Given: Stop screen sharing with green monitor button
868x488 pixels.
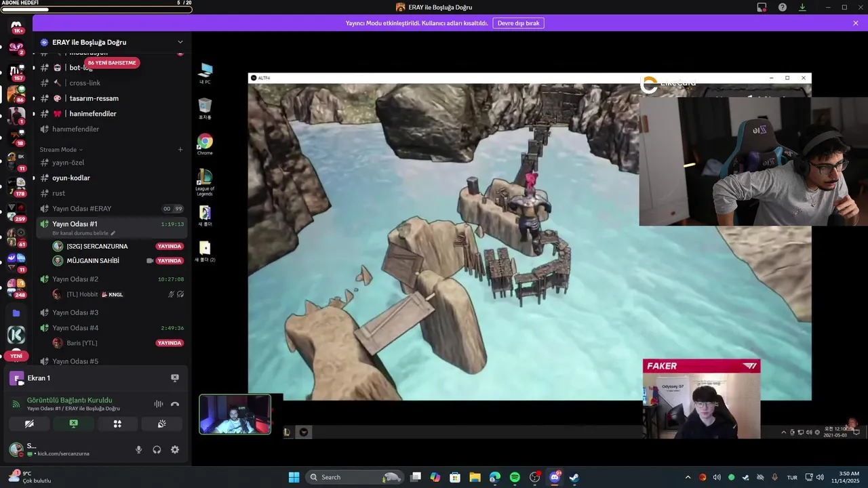Looking at the screenshot, I should 73,424.
